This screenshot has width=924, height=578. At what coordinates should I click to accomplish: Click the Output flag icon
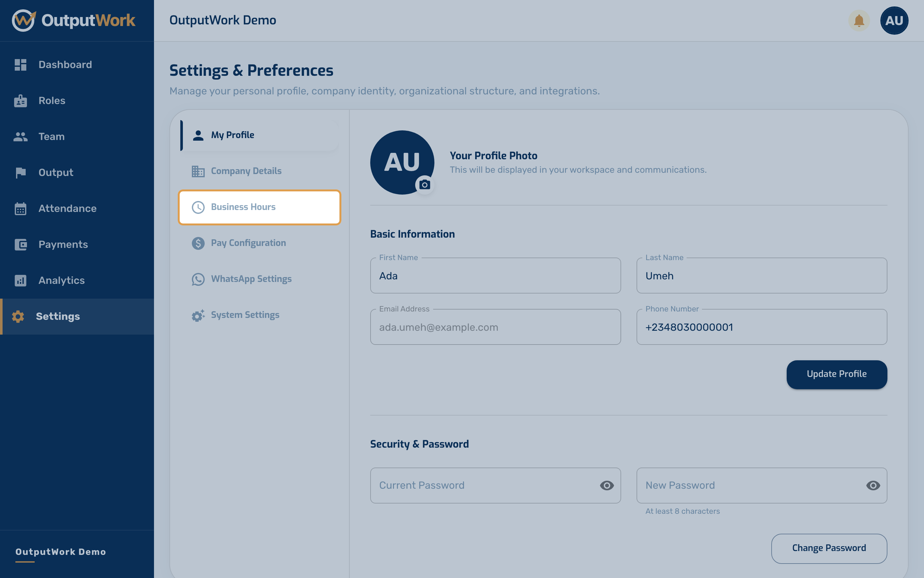point(21,172)
